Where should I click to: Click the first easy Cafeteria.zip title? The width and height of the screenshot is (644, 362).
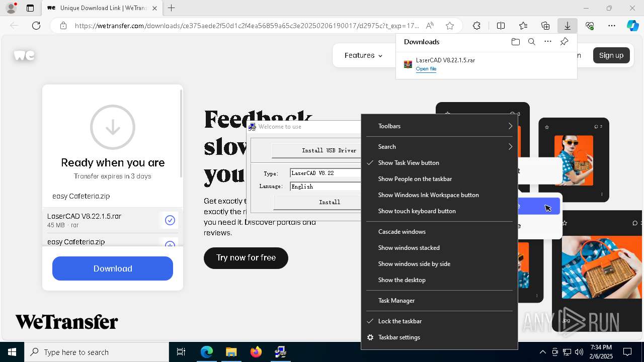[81, 196]
